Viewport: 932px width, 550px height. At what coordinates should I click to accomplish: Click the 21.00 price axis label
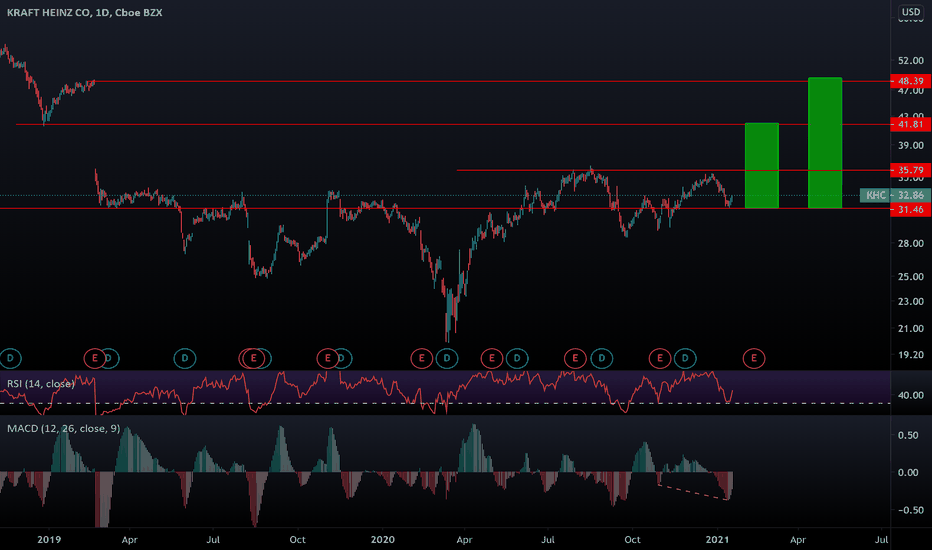tap(911, 328)
